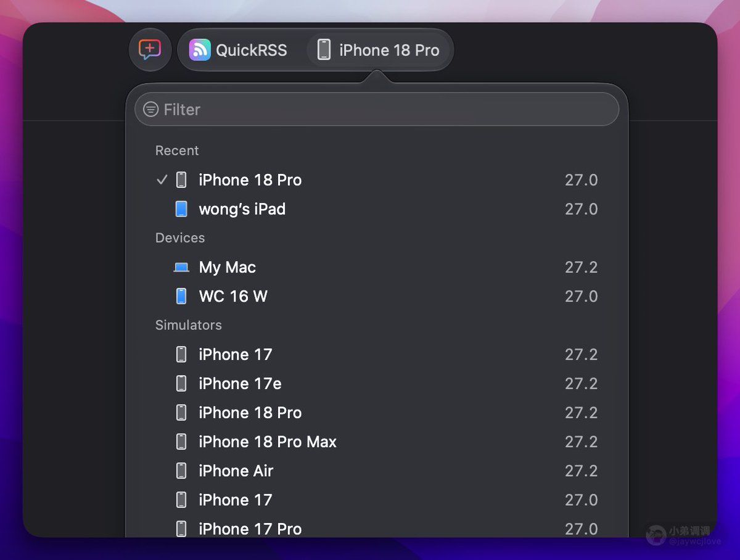Image resolution: width=740 pixels, height=560 pixels.
Task: Click the 27.0 version next to WC 16 W
Action: pos(581,296)
